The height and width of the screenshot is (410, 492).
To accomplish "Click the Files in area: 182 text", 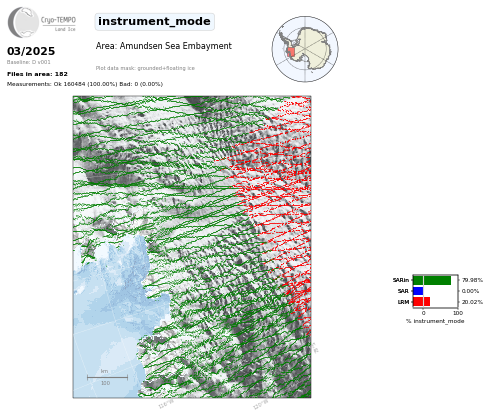I will click(x=37, y=74).
